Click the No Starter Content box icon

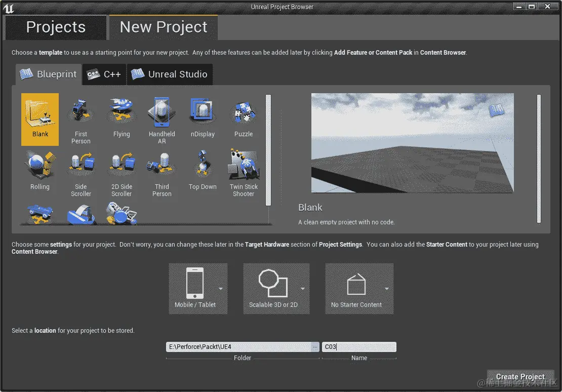(x=356, y=285)
